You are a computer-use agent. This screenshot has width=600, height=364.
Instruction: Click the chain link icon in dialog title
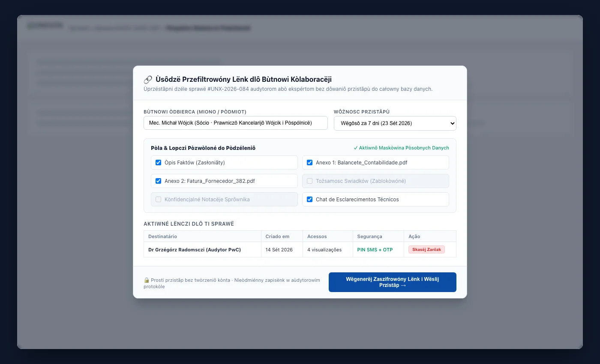148,79
